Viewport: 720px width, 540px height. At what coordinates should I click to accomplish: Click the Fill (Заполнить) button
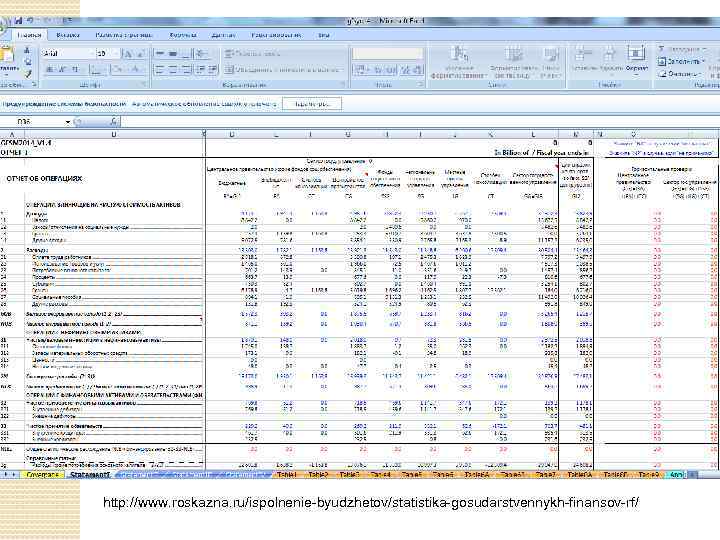(x=681, y=61)
